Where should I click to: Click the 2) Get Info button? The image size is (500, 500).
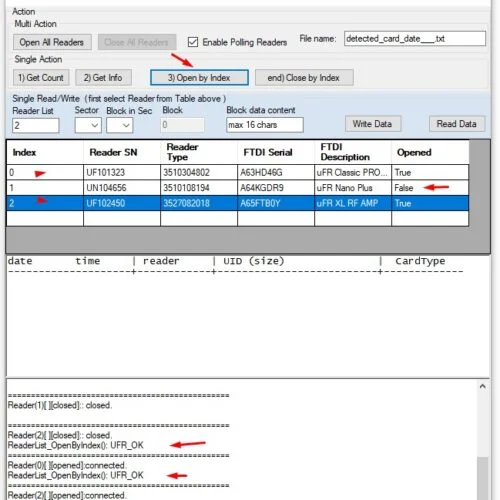(x=103, y=78)
